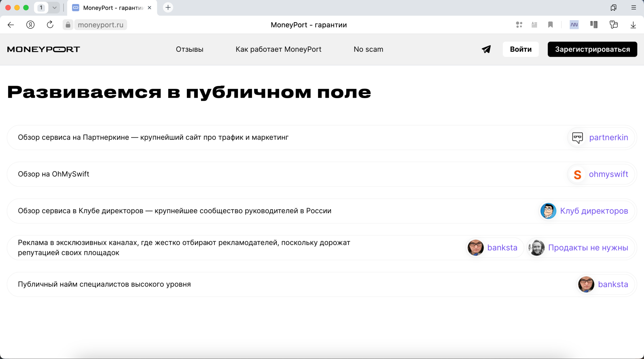Image resolution: width=644 pixels, height=359 pixels.
Task: Toggle the side panel icon
Action: (x=594, y=25)
